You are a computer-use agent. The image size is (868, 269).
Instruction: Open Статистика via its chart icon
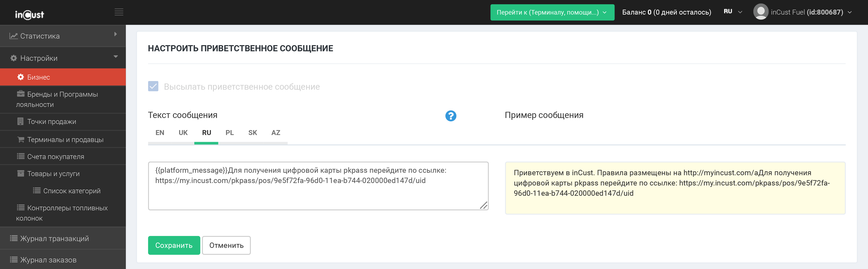click(x=14, y=36)
